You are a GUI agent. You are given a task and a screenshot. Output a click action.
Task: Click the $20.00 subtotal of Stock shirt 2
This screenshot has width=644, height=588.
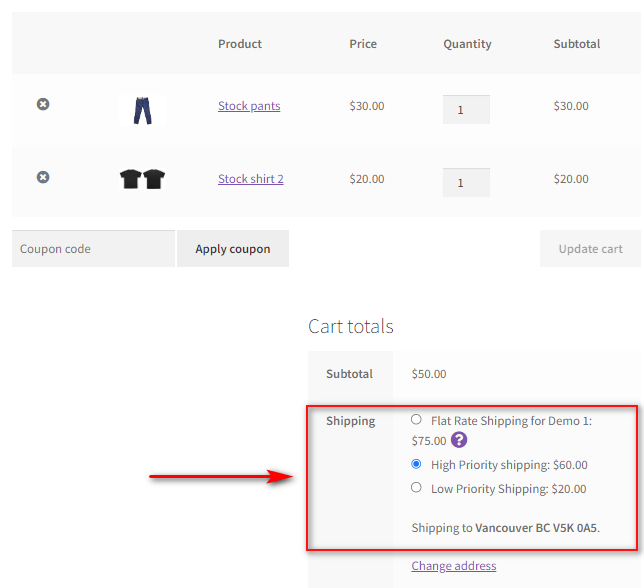[x=571, y=179]
